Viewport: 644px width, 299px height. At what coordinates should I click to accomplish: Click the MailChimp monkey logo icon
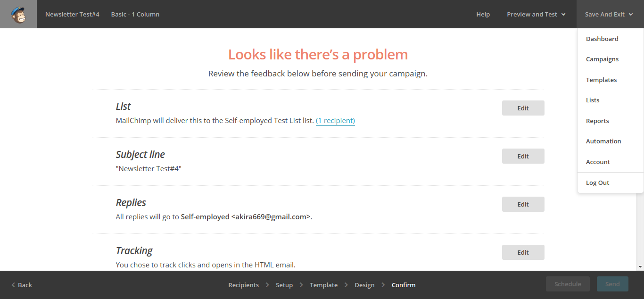(18, 14)
